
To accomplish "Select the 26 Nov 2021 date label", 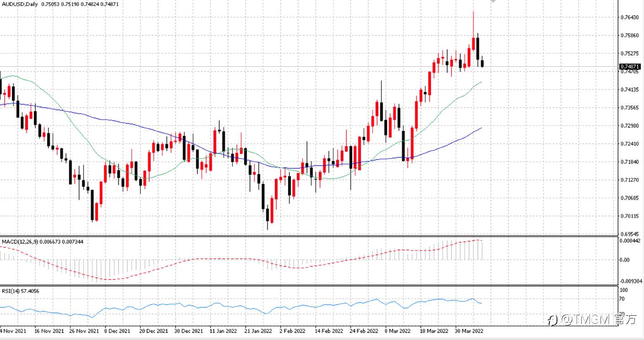I will coord(85,330).
